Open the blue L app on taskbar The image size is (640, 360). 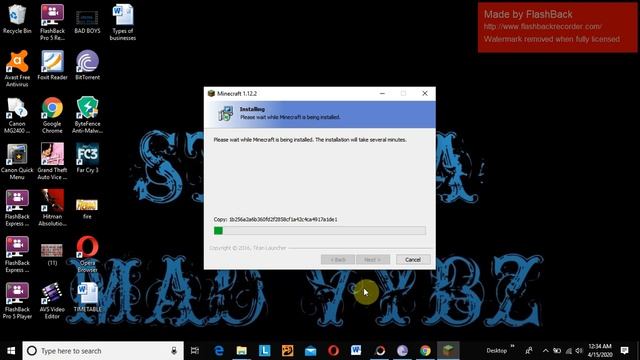point(264,351)
